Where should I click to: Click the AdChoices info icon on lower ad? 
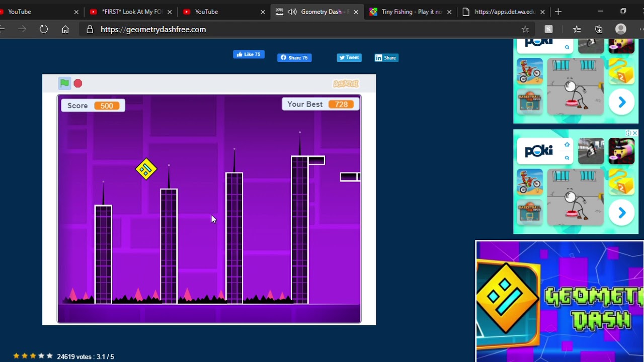tap(628, 133)
